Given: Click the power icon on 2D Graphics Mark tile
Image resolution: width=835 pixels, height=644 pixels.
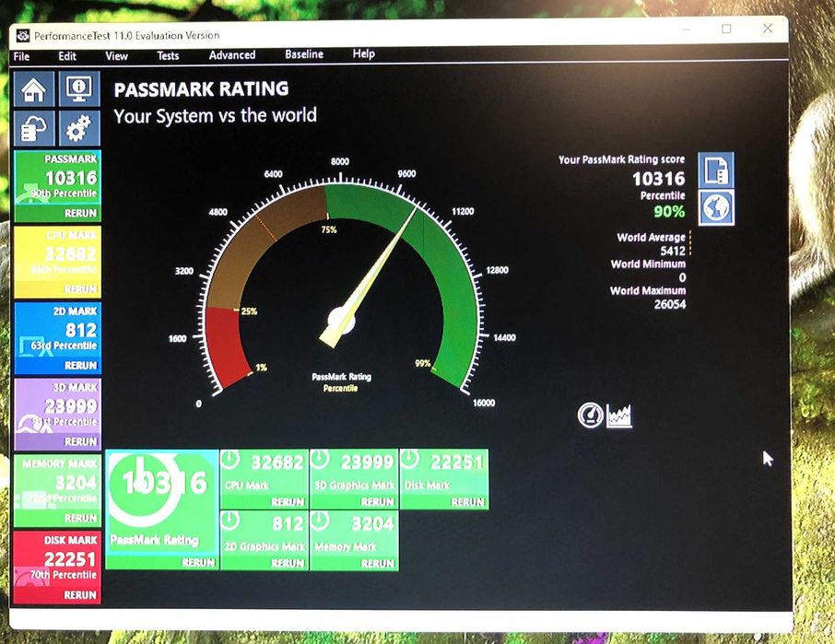Looking at the screenshot, I should point(230,521).
